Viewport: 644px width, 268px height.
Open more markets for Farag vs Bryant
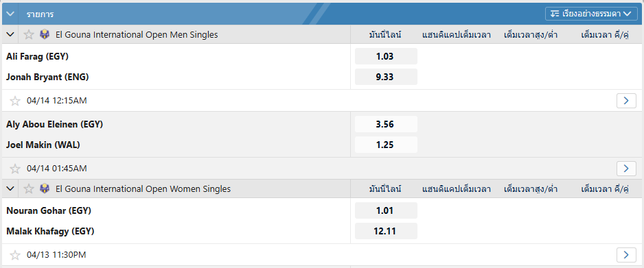click(626, 101)
